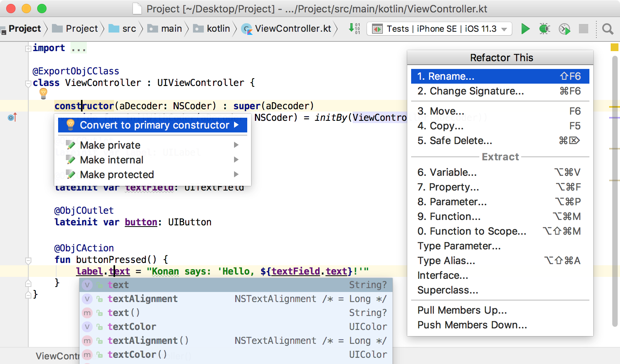Screen dimensions: 620x364
Task: Pick textColor from the completion list
Action: click(236, 326)
